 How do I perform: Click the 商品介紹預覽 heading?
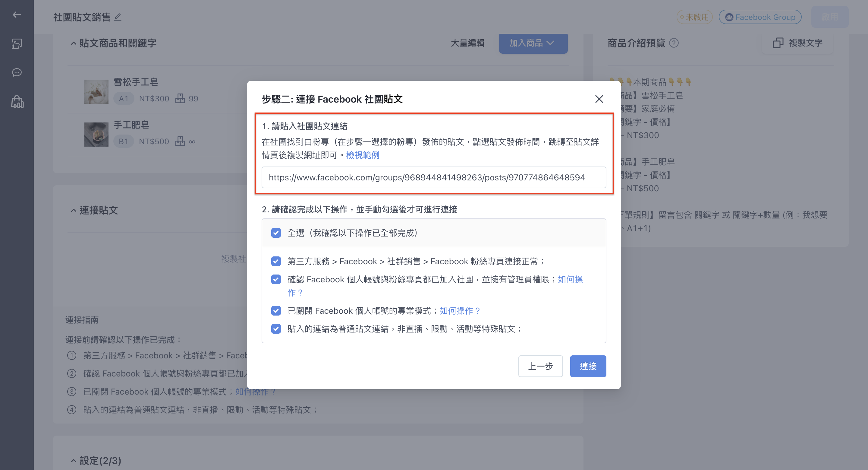636,43
